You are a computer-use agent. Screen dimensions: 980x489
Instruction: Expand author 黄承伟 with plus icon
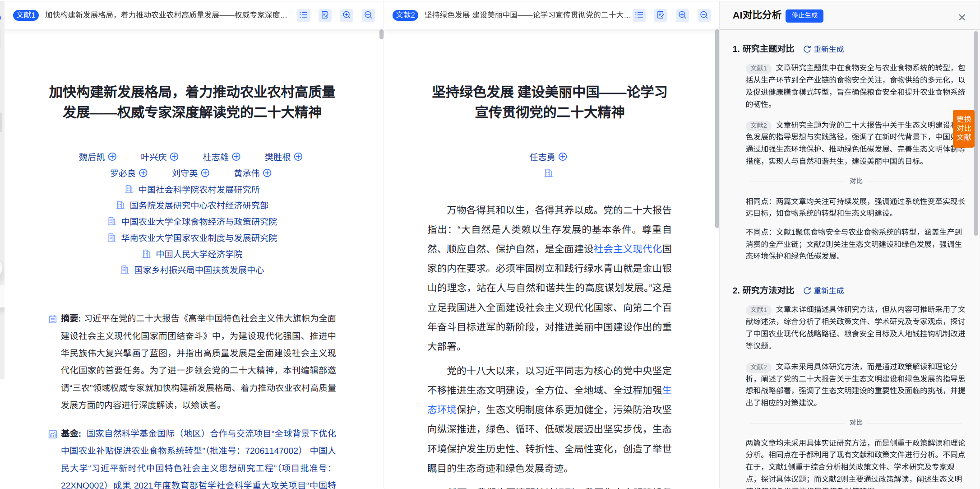267,173
